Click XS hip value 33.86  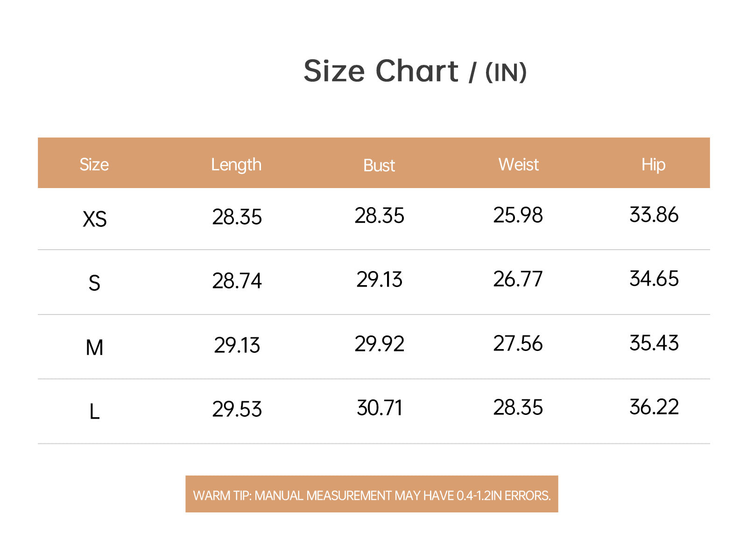click(654, 215)
